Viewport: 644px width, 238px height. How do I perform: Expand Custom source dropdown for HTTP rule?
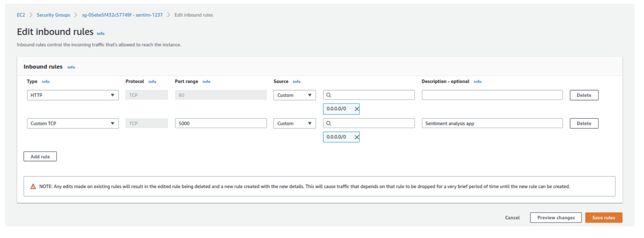point(294,95)
